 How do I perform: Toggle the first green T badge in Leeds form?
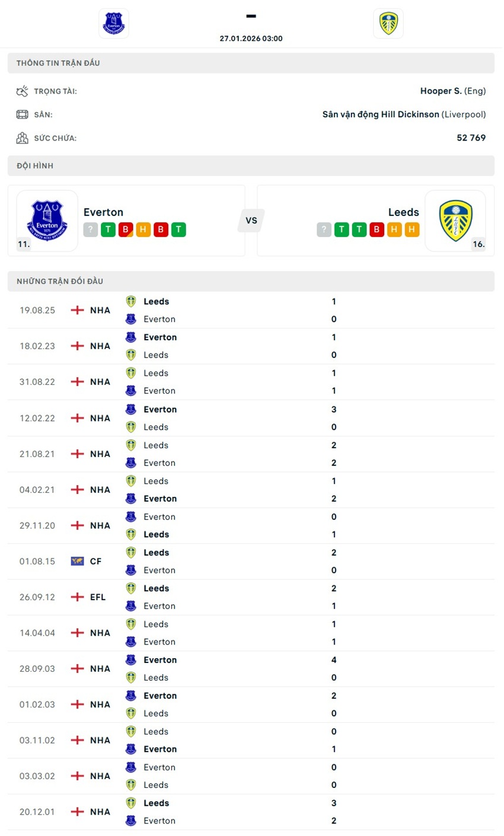[x=341, y=229]
